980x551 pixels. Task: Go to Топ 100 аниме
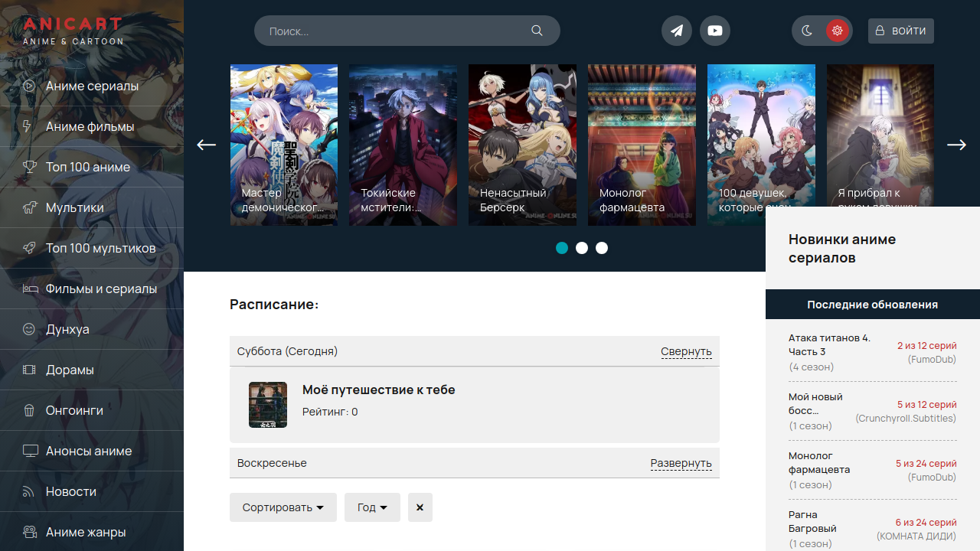point(92,167)
